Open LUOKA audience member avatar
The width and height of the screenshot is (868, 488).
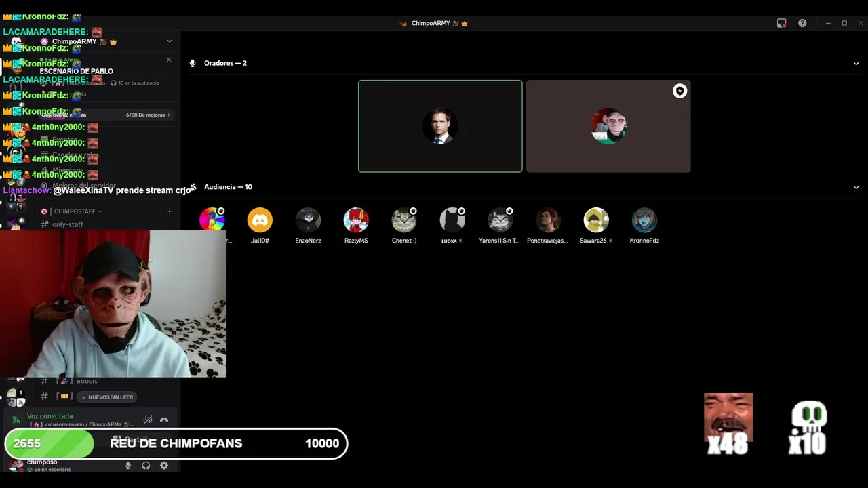point(452,220)
